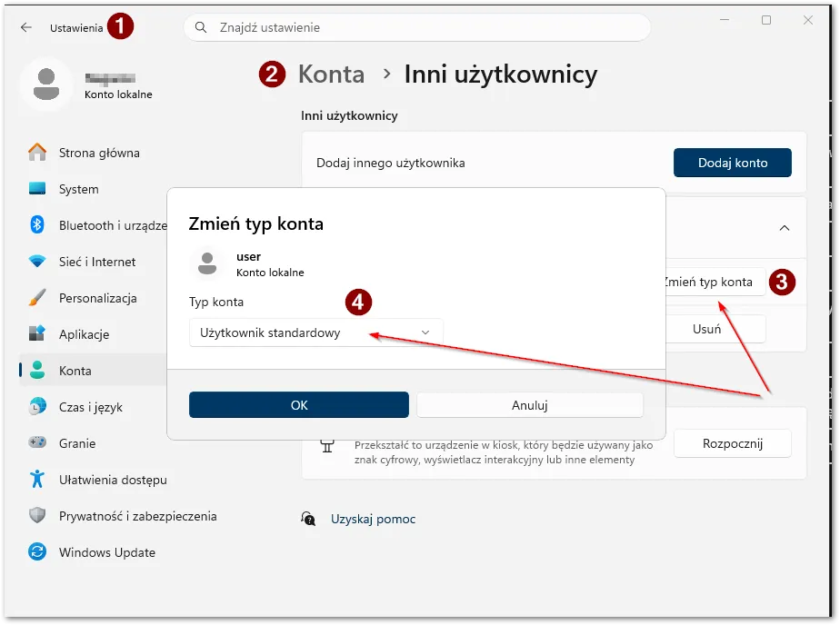
Task: Click Anuluj to cancel the dialog
Action: [530, 405]
